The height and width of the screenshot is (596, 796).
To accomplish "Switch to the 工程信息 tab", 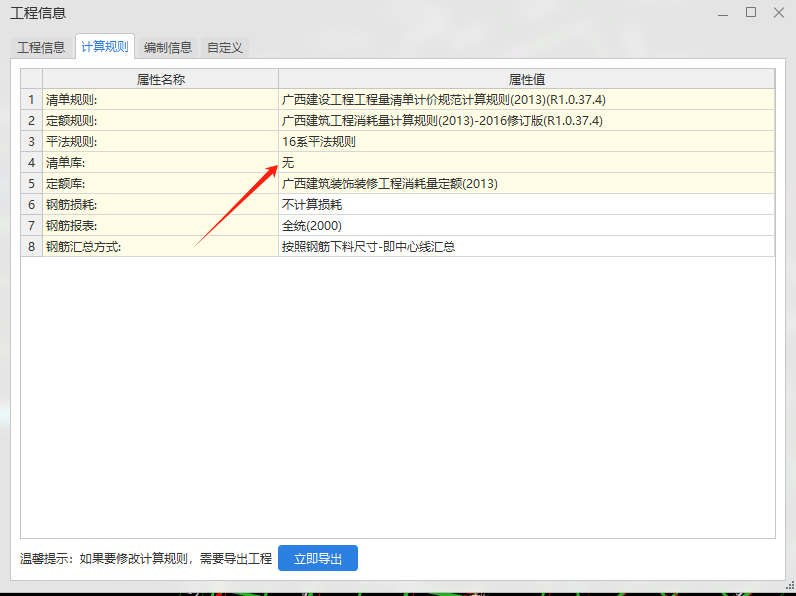I will [41, 48].
